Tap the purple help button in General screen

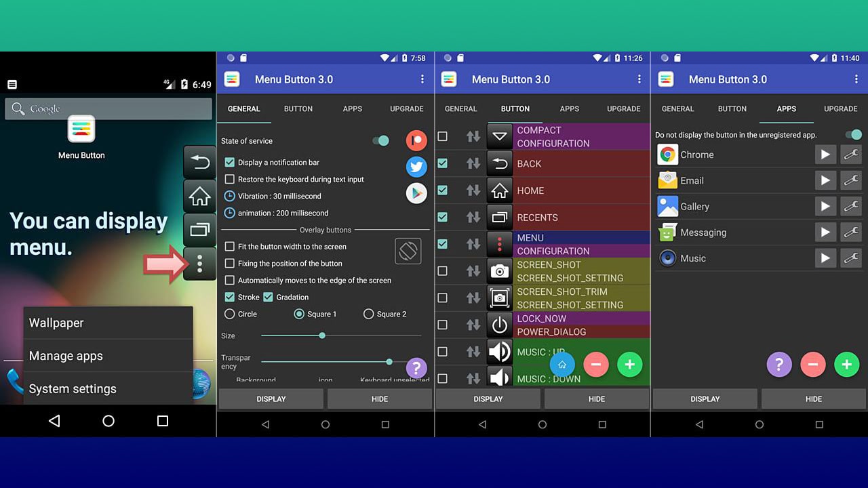[x=416, y=368]
